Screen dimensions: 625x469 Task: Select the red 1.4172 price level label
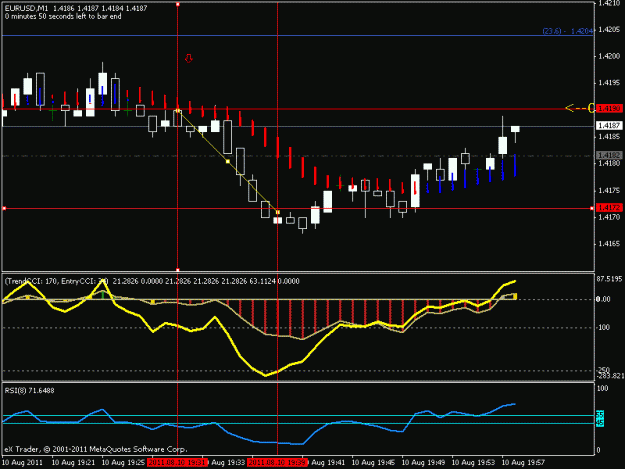tap(609, 208)
